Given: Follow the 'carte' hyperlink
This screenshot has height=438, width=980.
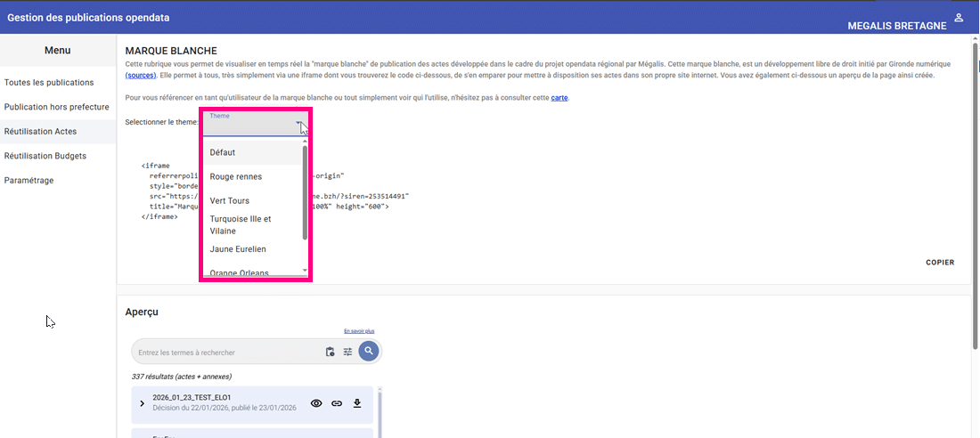Looking at the screenshot, I should [x=559, y=97].
